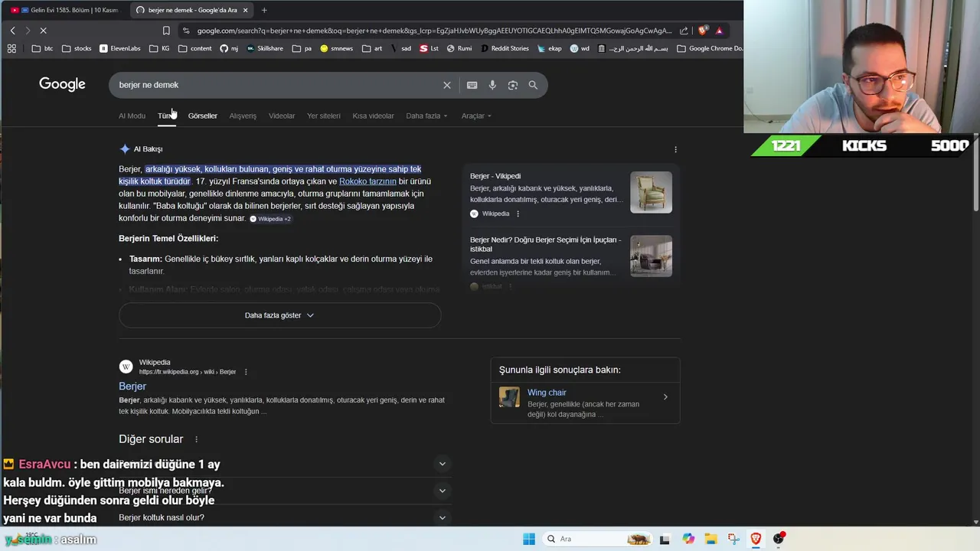Open the Wikipedia source card options menu
The image size is (980, 551).
(518, 214)
